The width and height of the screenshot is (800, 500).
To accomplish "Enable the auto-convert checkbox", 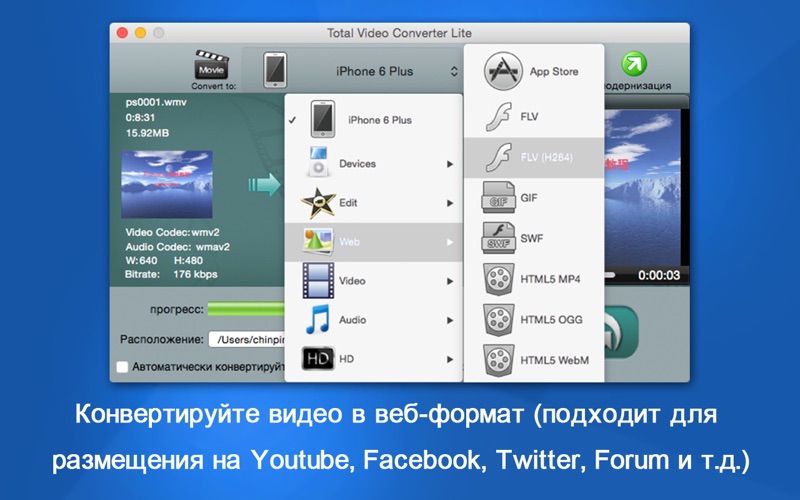I will click(122, 367).
